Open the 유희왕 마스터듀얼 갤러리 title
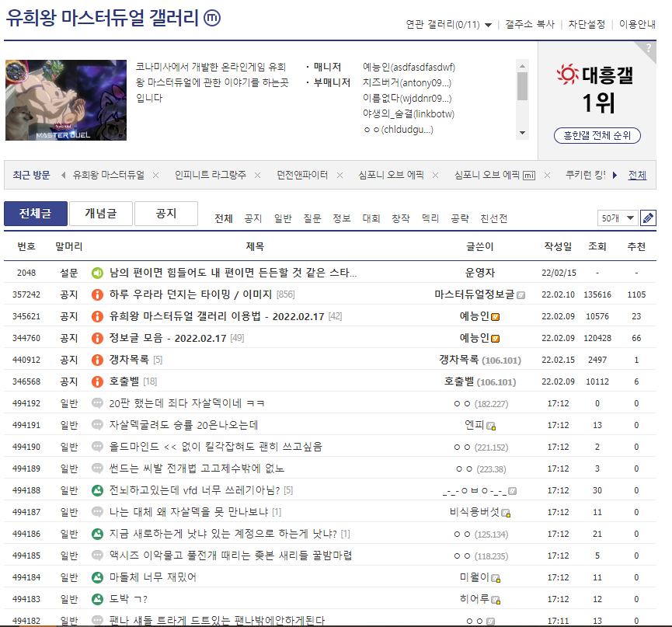Image resolution: width=672 pixels, height=627 pixels. click(102, 18)
